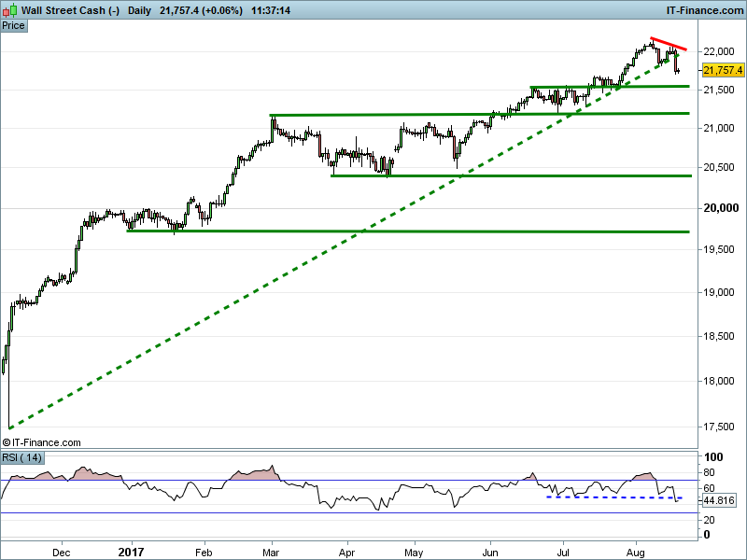Click the 18,000 price axis label
Screen dimensions: 747x560
tap(718, 381)
